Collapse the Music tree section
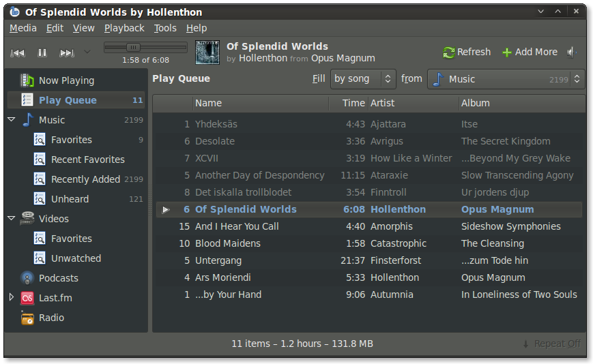This screenshot has width=593, height=364. coord(12,119)
